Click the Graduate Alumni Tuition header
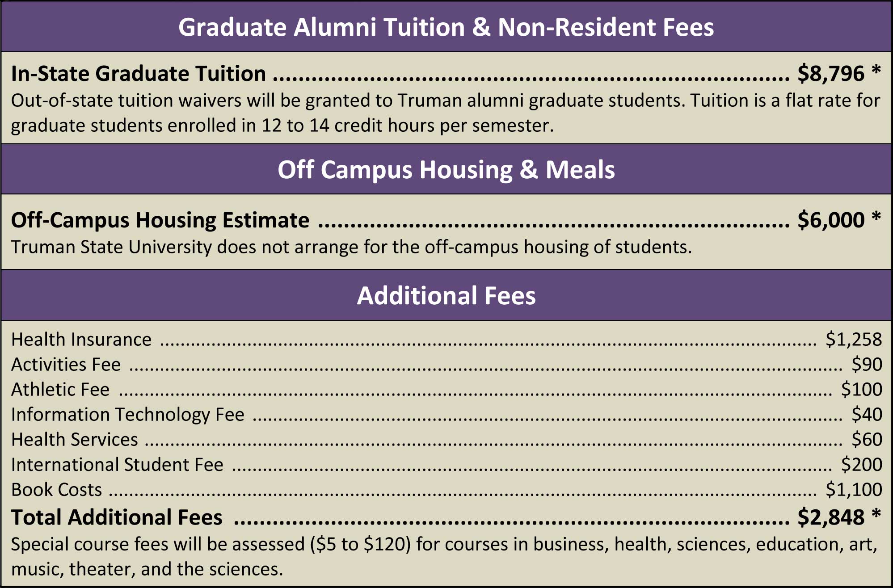The width and height of the screenshot is (893, 588). point(446,27)
